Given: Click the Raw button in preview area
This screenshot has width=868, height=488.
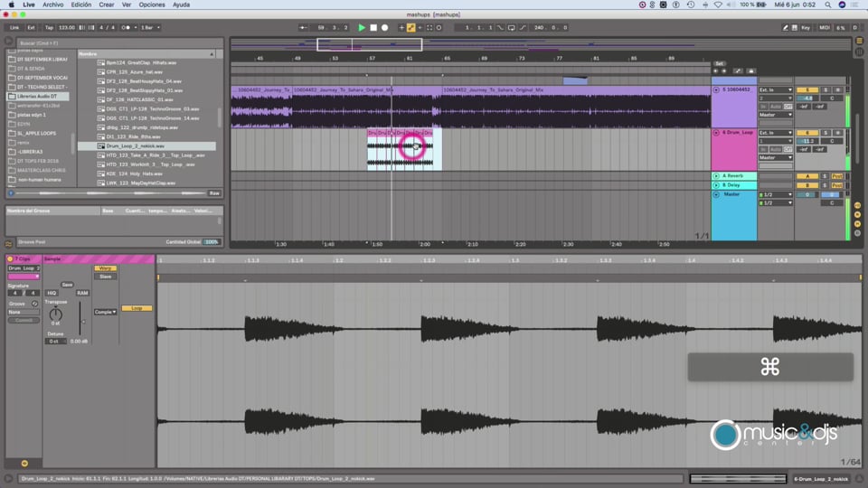Looking at the screenshot, I should click(x=214, y=193).
